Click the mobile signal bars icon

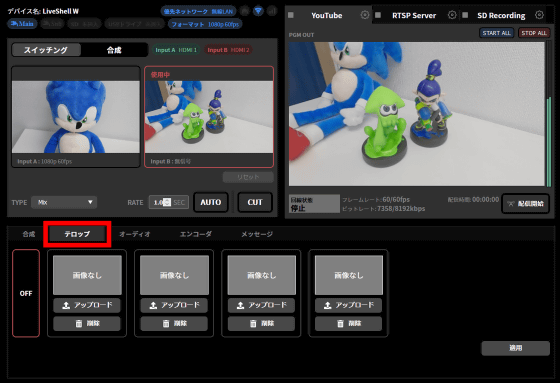click(272, 11)
